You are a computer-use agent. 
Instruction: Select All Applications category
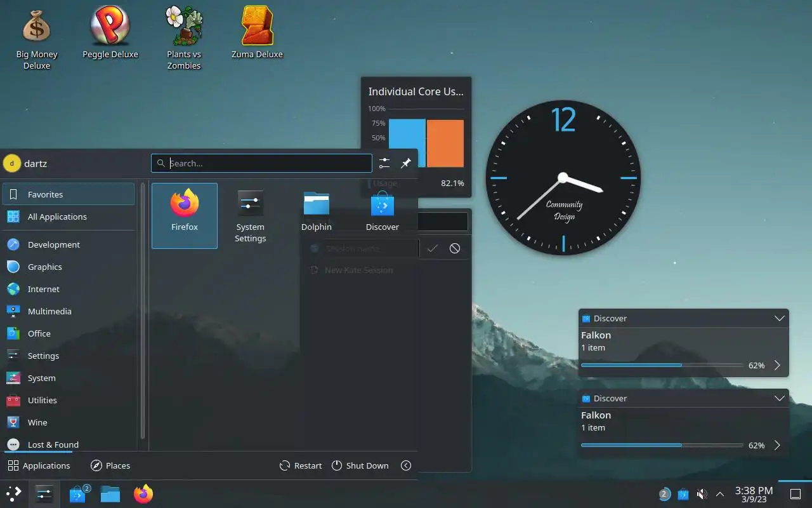69,217
